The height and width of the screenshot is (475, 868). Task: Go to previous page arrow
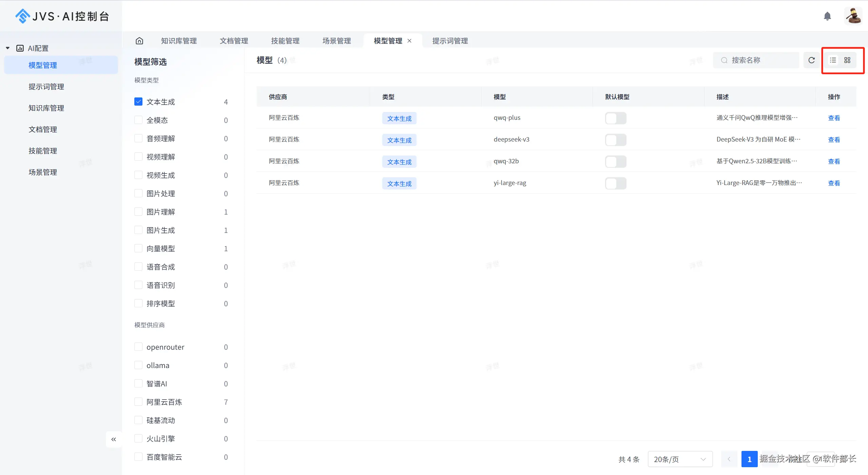click(x=729, y=459)
